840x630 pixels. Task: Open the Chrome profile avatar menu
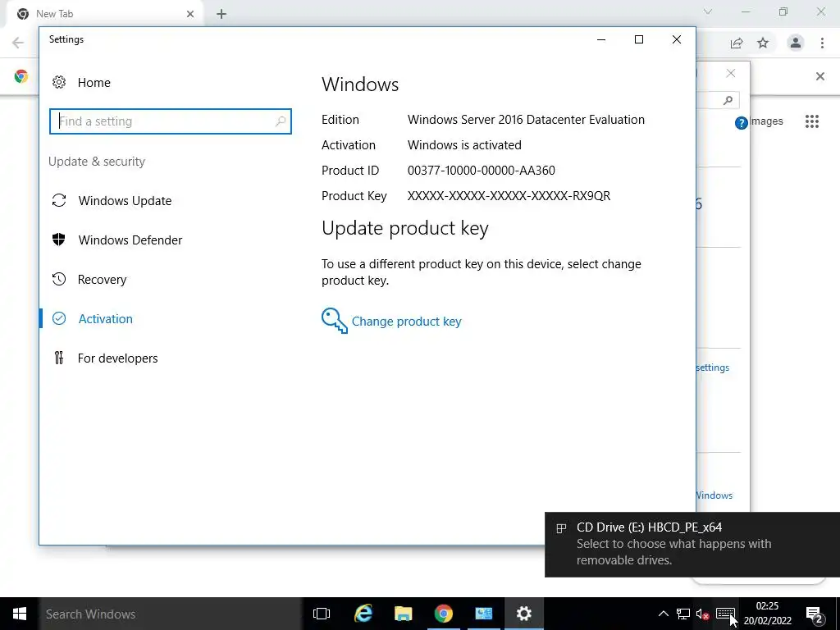tap(796, 43)
